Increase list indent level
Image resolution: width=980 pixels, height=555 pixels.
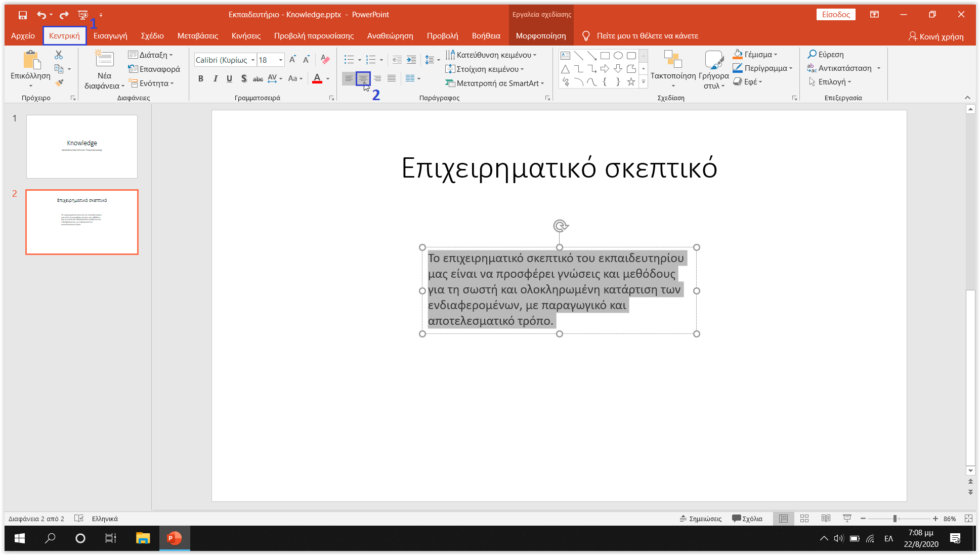point(411,60)
